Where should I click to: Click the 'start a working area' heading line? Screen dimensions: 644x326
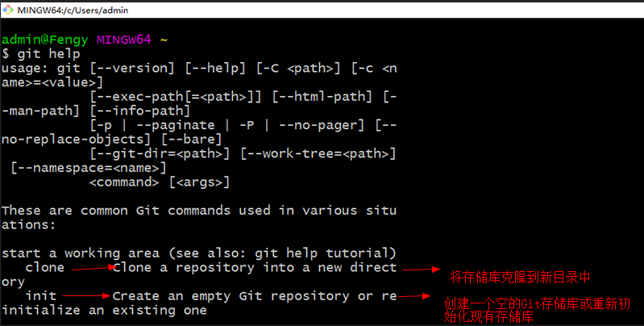tap(199, 253)
